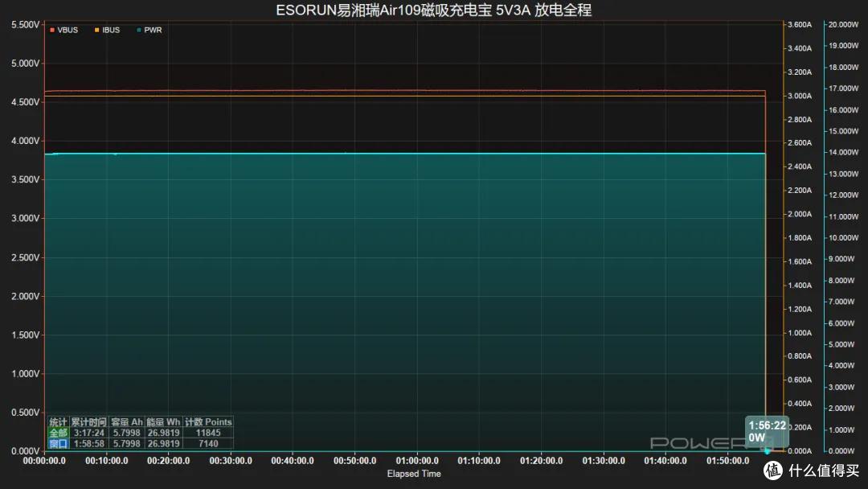868x489 pixels.
Task: Click the 1:58:58 window time cell
Action: (x=88, y=444)
